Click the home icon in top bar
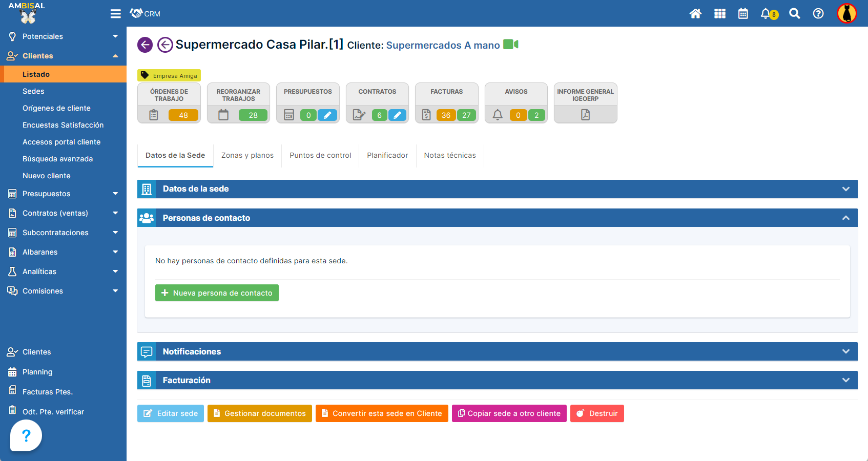 695,14
